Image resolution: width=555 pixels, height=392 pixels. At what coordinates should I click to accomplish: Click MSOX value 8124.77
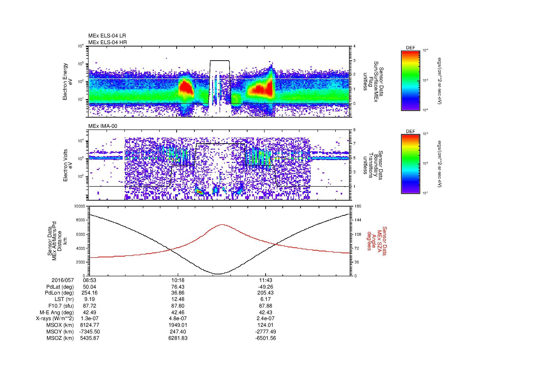tap(89, 325)
